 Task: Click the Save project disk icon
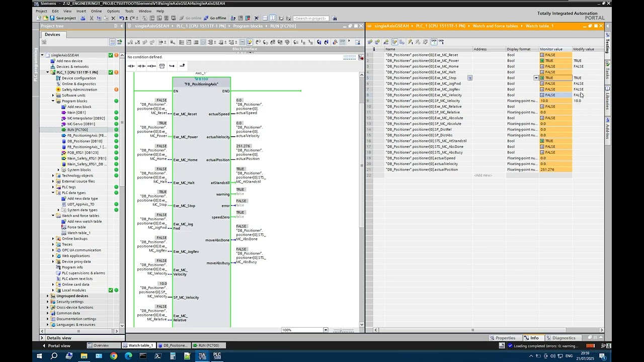tap(63, 18)
